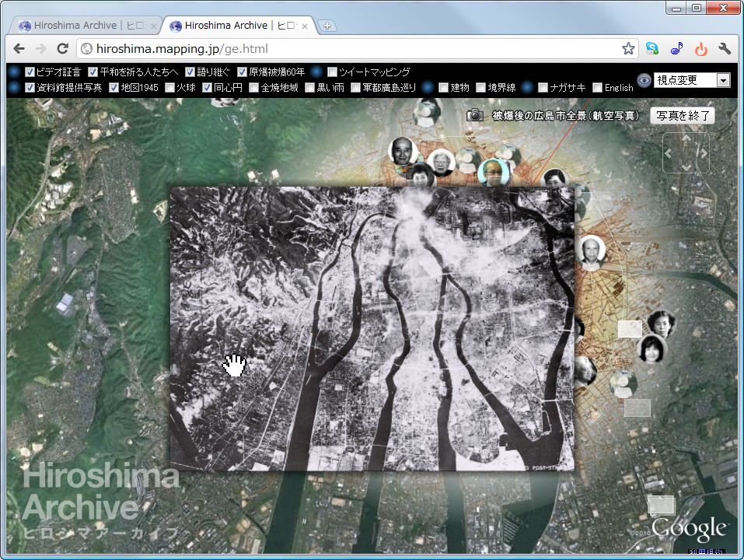Image resolution: width=744 pixels, height=560 pixels.
Task: Click 被爆後の広島市全景 photo title
Action: pyautogui.click(x=565, y=115)
